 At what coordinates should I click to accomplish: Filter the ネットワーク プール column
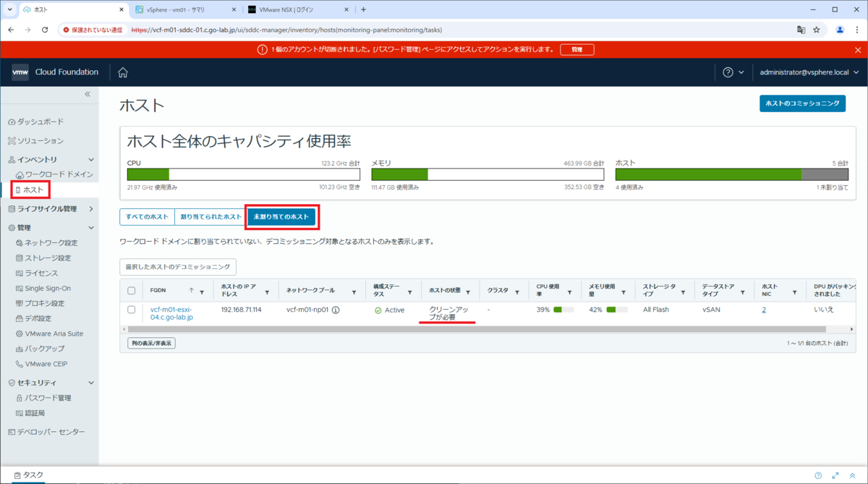pyautogui.click(x=354, y=292)
